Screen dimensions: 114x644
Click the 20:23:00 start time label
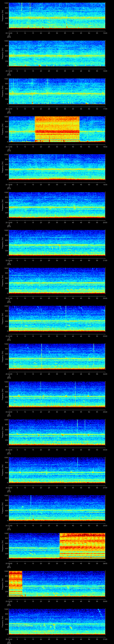[9, 374]
